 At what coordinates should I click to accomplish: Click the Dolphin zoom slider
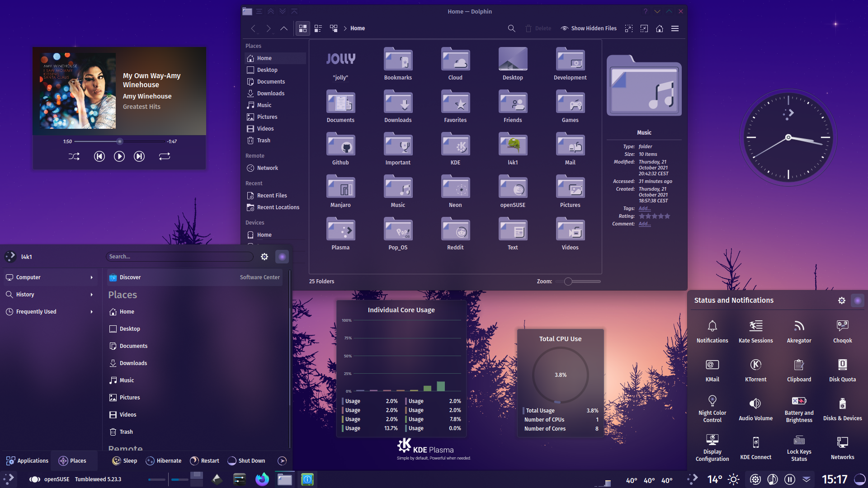point(579,282)
